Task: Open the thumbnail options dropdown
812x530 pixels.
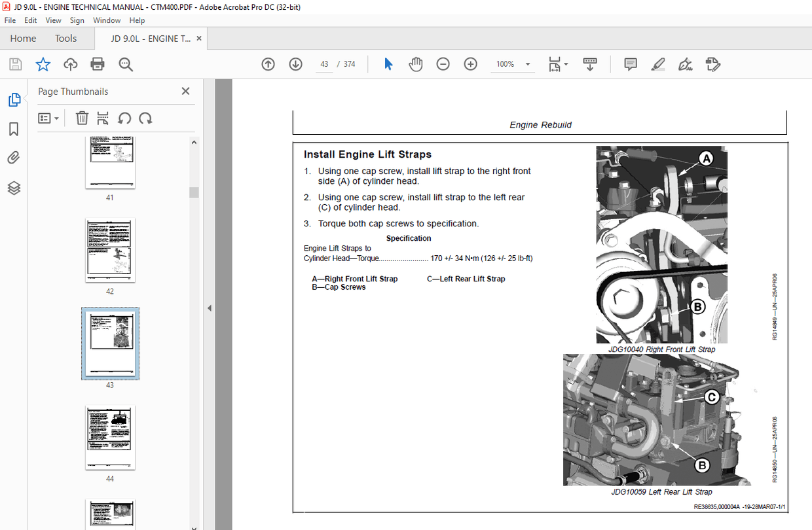Action: click(x=46, y=118)
